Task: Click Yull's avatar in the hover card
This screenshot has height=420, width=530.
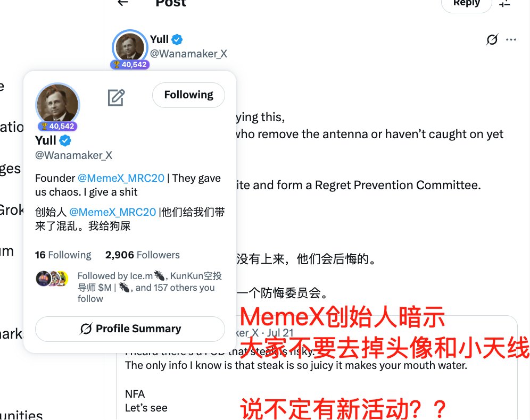Action: coord(57,105)
